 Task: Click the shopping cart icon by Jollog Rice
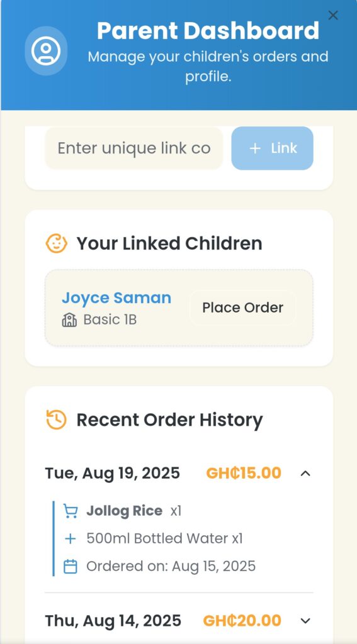[71, 511]
